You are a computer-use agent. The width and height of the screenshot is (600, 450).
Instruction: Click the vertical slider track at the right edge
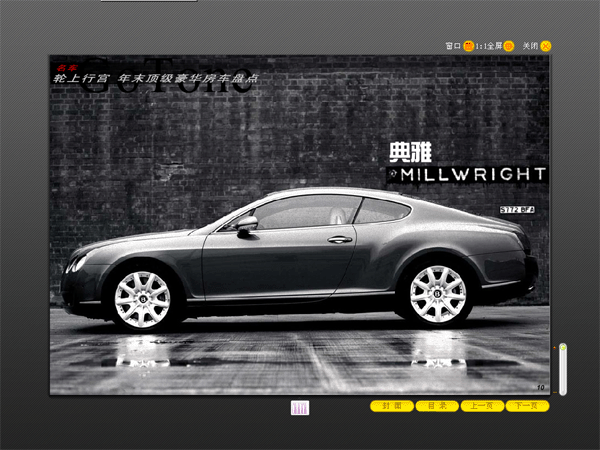562,370
